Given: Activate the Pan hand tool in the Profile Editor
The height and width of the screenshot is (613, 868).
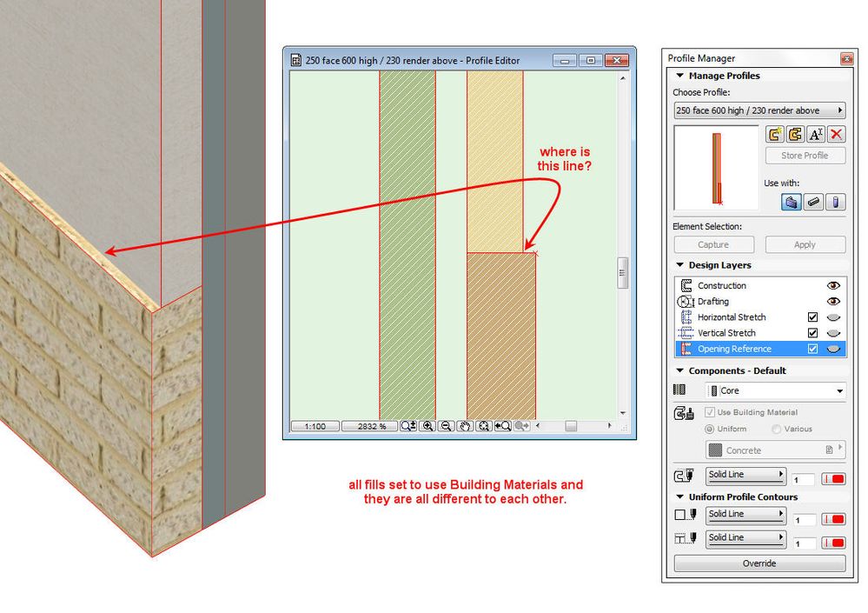Looking at the screenshot, I should (463, 426).
